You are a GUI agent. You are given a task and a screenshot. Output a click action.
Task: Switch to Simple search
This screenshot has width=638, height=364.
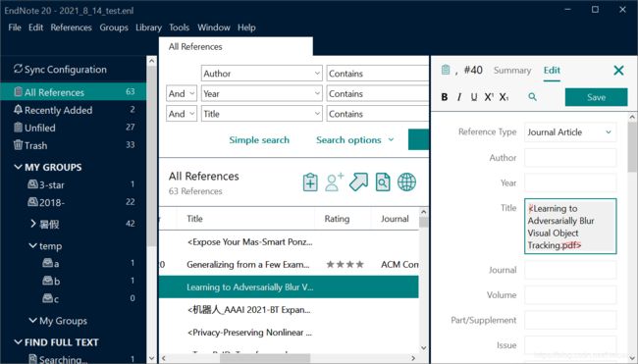pos(259,140)
